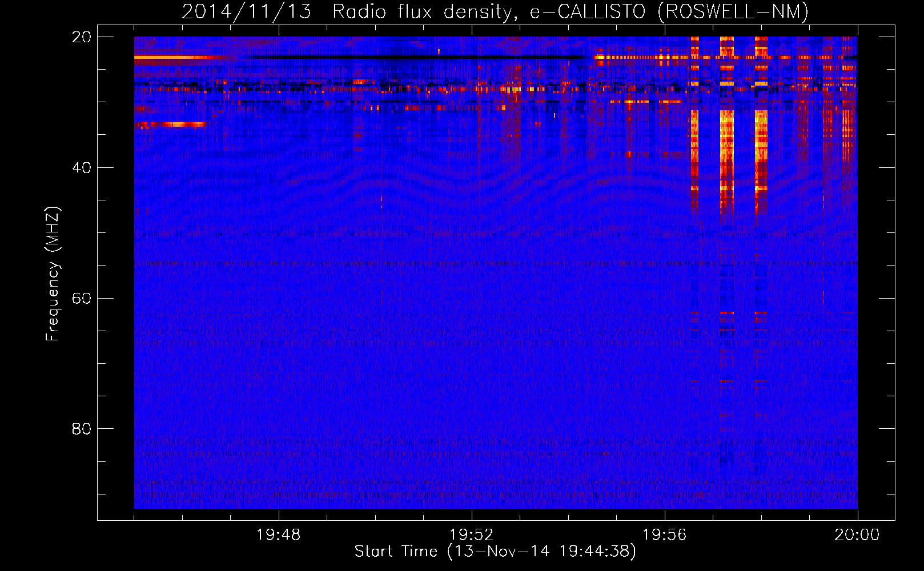Click the 40 MHz frequency tick label

(x=81, y=168)
